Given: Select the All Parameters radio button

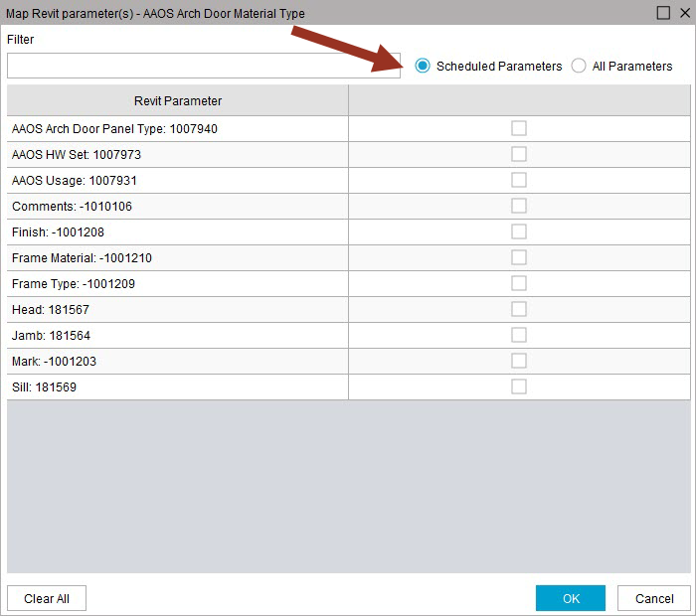Looking at the screenshot, I should coord(579,66).
